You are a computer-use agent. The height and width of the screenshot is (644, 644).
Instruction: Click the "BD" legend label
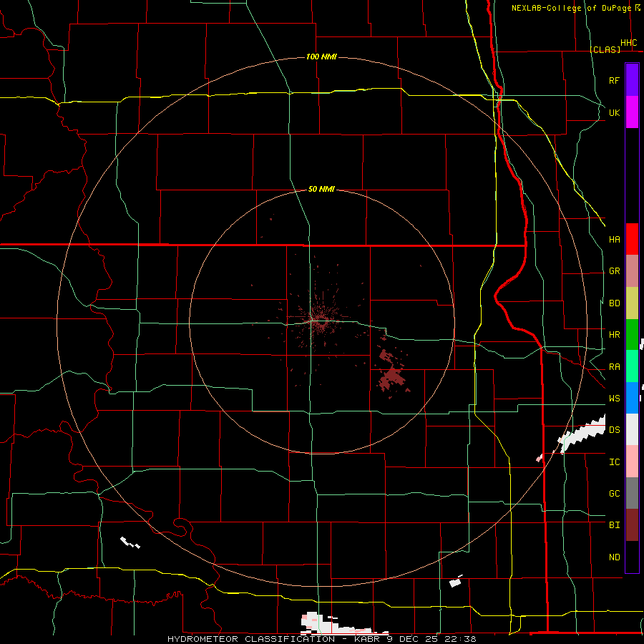click(x=614, y=303)
